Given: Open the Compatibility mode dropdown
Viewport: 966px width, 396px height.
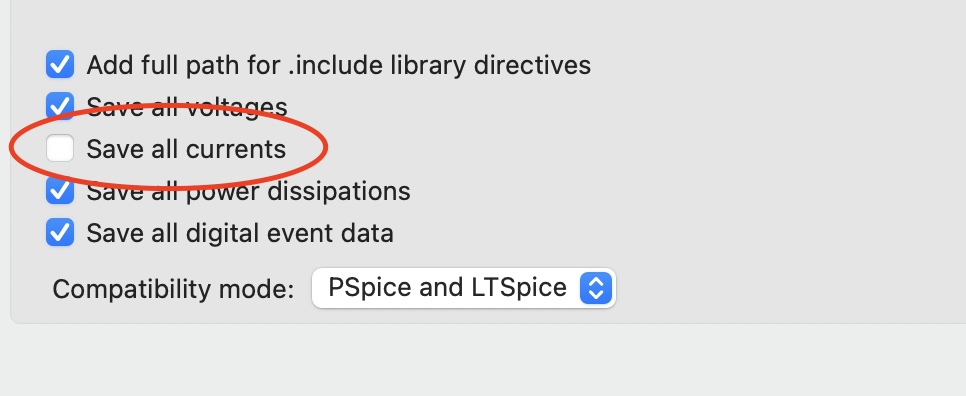Looking at the screenshot, I should (x=463, y=288).
